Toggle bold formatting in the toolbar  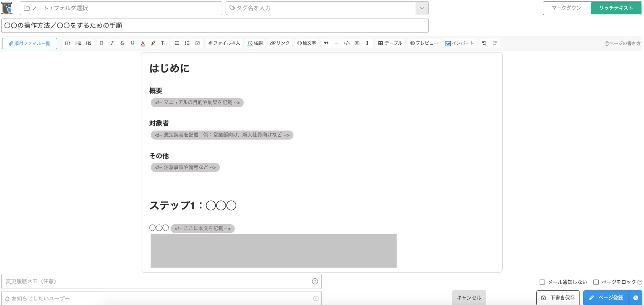[x=102, y=43]
